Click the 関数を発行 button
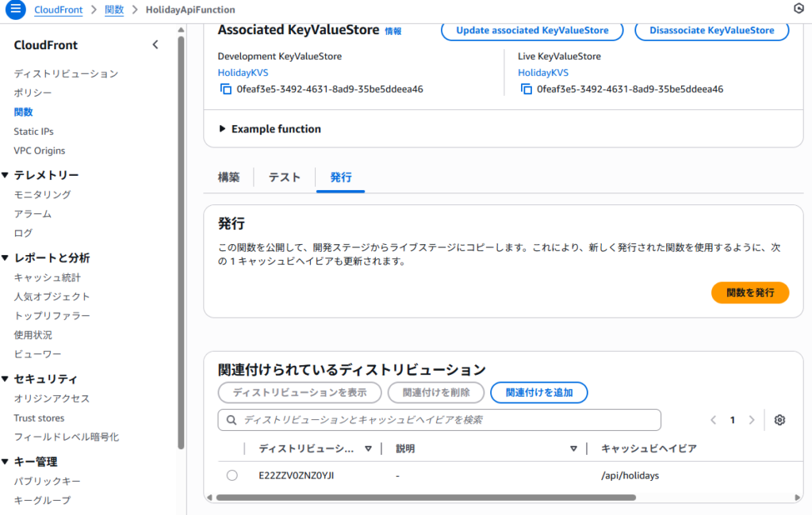 coord(749,292)
